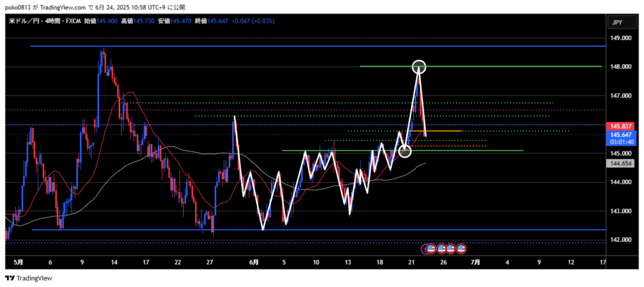This screenshot has width=644, height=287.
Task: Click the green horizontal line at 148
Action: coord(503,66)
